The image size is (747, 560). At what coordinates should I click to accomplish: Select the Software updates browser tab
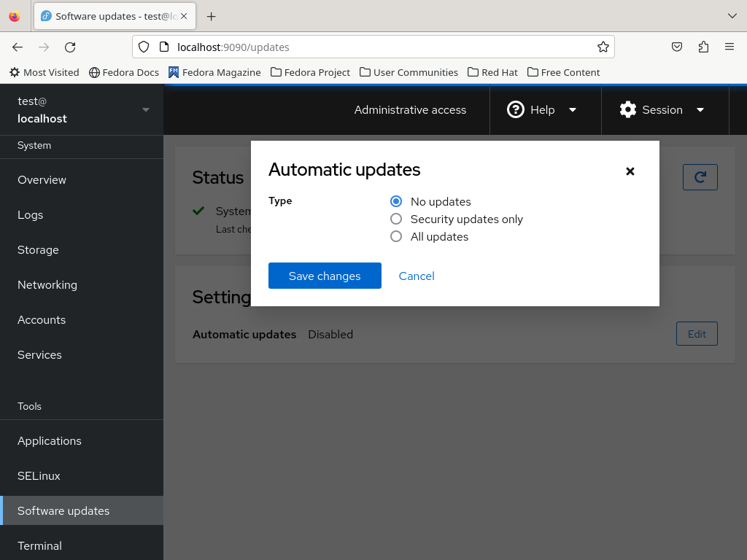click(115, 16)
